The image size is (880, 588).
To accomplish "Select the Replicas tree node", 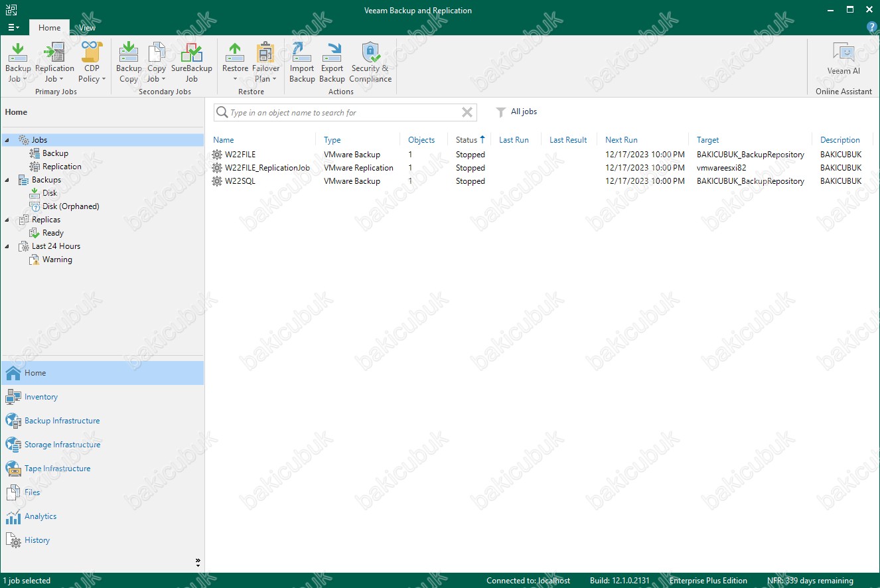I will 46,220.
